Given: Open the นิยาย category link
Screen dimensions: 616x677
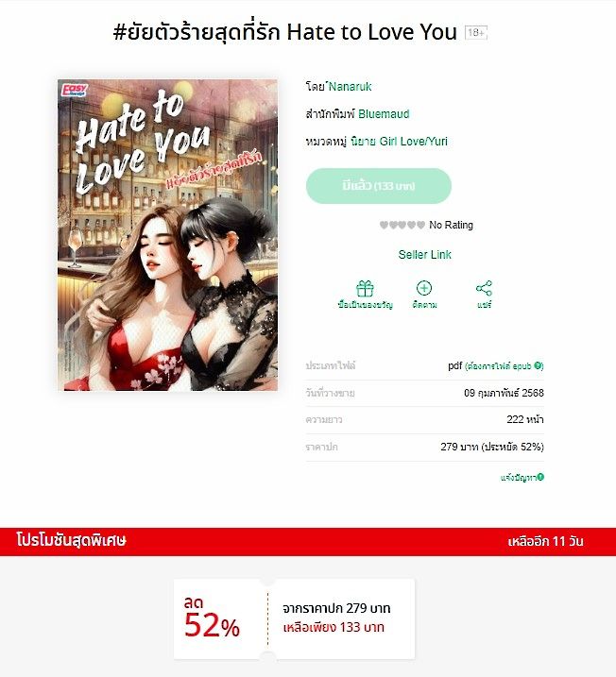Looking at the screenshot, I should pos(364,142).
